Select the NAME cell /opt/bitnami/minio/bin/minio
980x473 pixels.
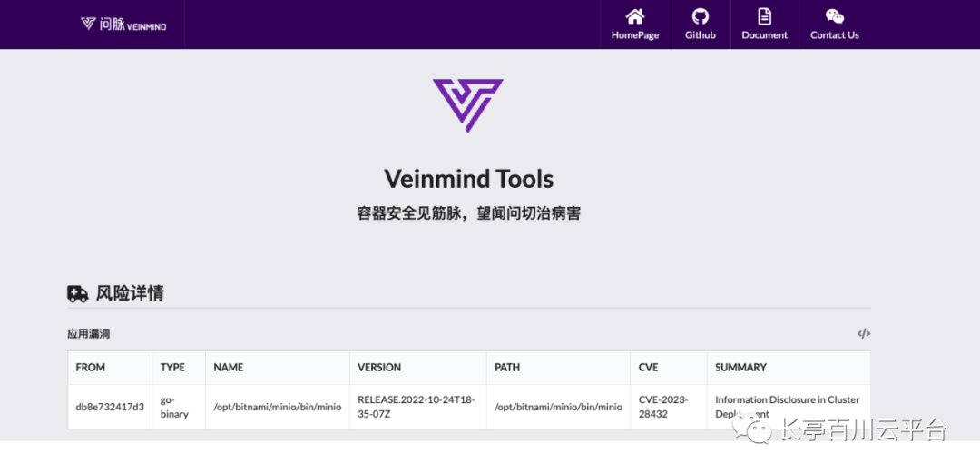[x=278, y=407]
